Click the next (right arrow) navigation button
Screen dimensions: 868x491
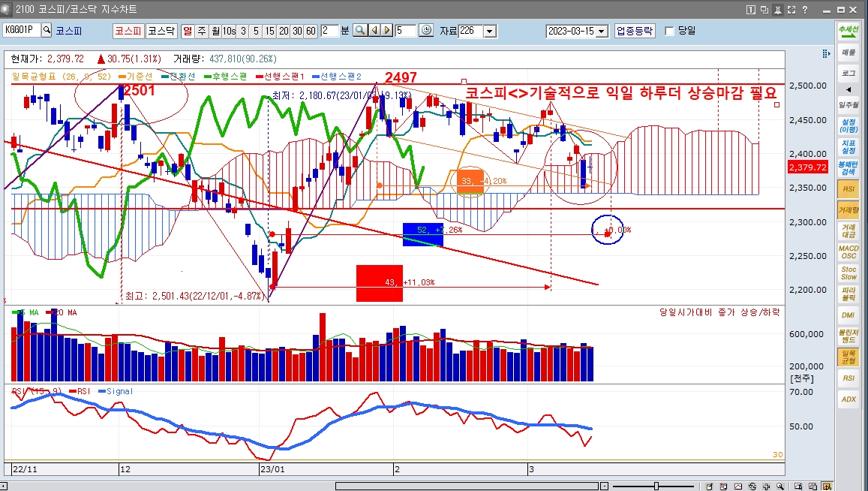[x=387, y=31]
